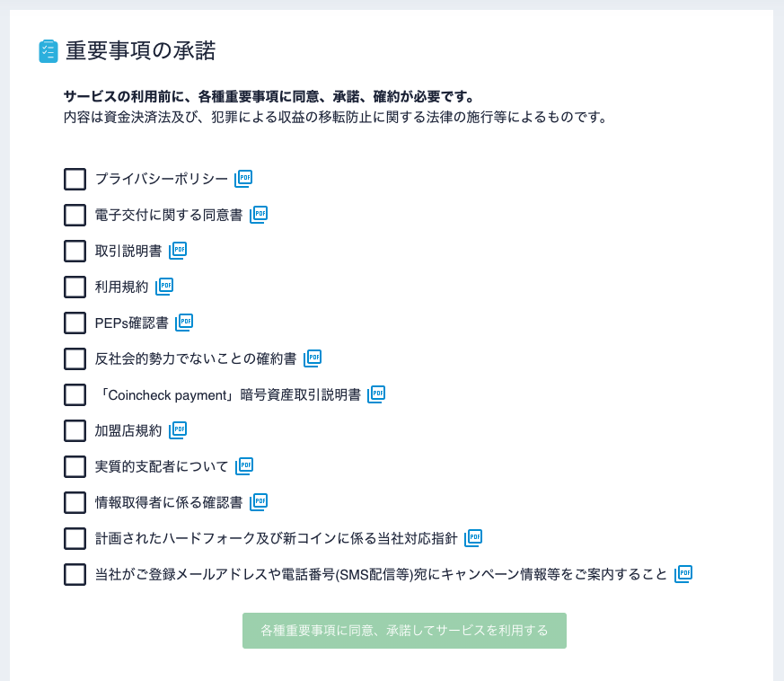
Task: Open the 電子交付に関する同意書 PDF icon
Action: (x=259, y=215)
